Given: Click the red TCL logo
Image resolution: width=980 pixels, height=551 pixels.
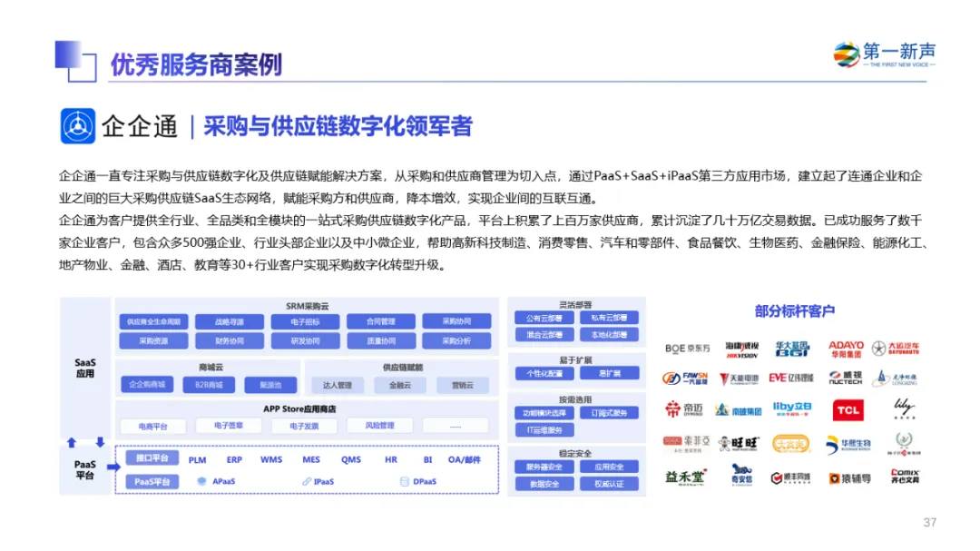Looking at the screenshot, I should [848, 410].
